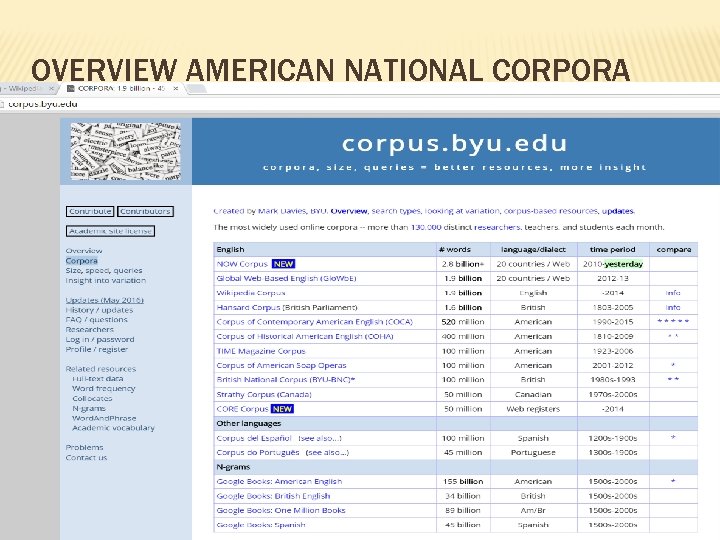Open the Overview sidebar link
Viewport: 720px width, 540px height.
[x=84, y=251]
